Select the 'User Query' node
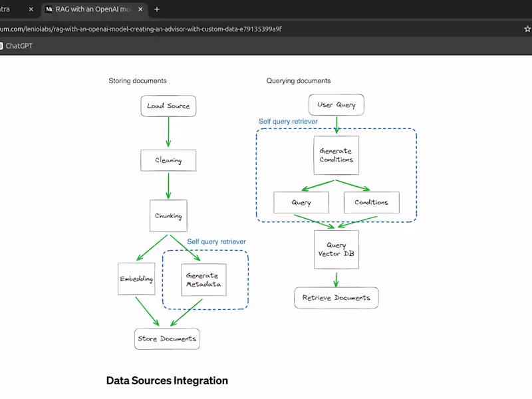 336,104
